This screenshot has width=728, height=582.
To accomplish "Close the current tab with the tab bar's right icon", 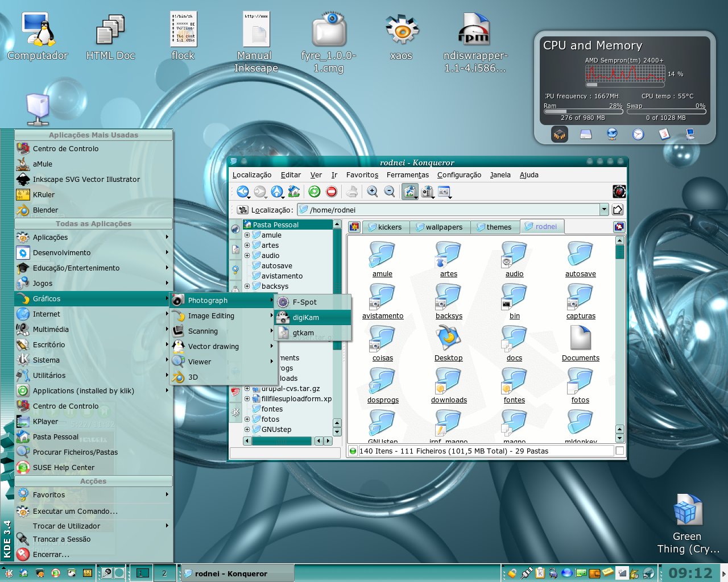I will point(619,227).
